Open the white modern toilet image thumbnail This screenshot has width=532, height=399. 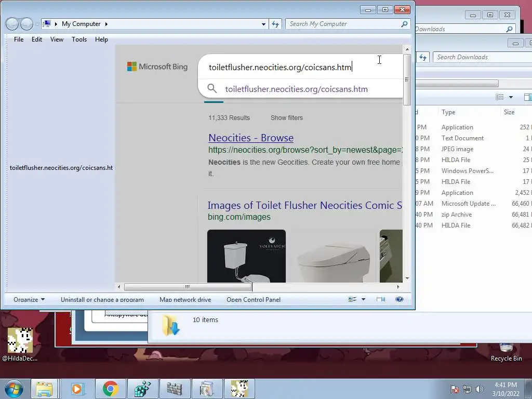(x=332, y=256)
